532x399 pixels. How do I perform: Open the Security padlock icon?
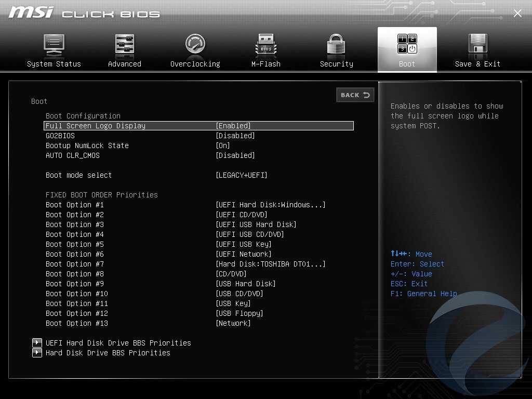pos(336,45)
